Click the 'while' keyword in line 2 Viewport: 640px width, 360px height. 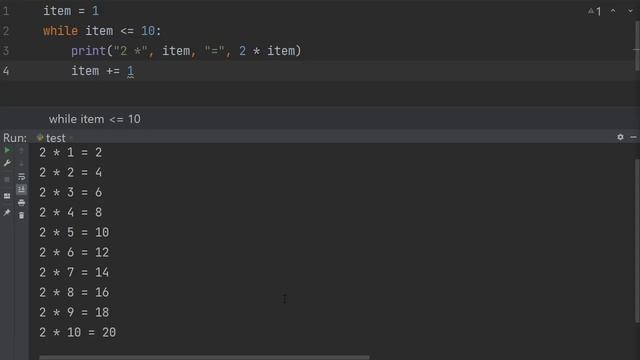pos(60,31)
